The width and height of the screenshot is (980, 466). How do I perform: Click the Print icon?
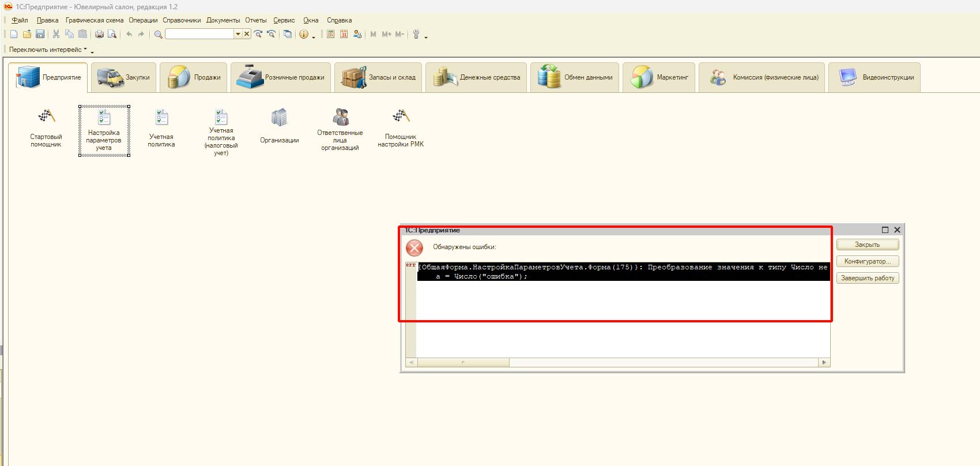click(x=99, y=34)
